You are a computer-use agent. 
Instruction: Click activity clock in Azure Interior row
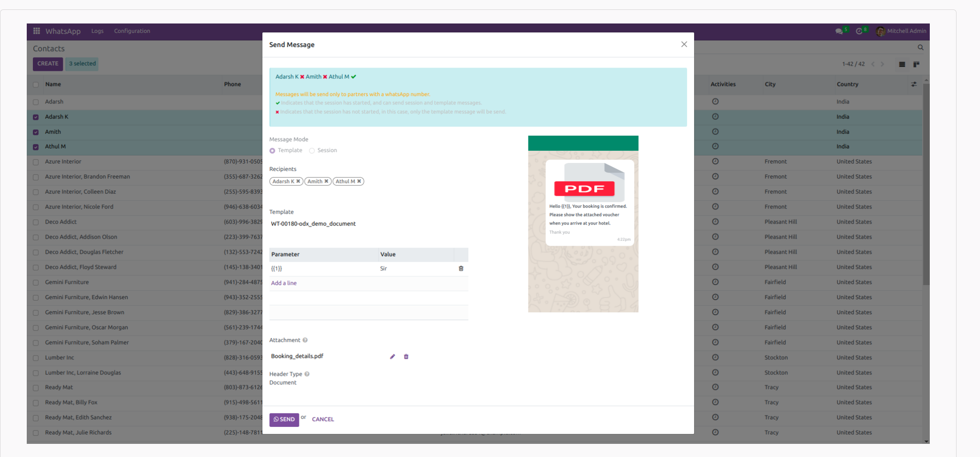pyautogui.click(x=715, y=162)
